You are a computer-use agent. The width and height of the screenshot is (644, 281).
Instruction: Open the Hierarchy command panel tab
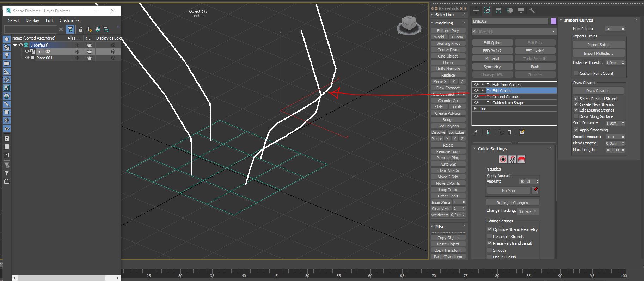pyautogui.click(x=498, y=11)
